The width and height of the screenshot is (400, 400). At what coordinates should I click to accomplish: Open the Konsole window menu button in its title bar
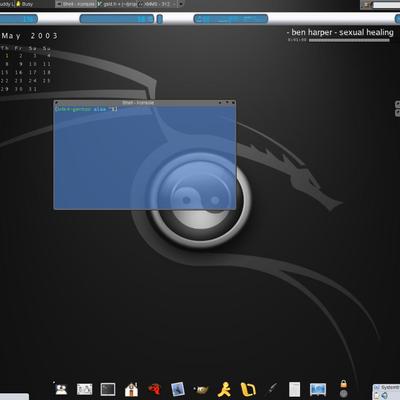[x=57, y=103]
